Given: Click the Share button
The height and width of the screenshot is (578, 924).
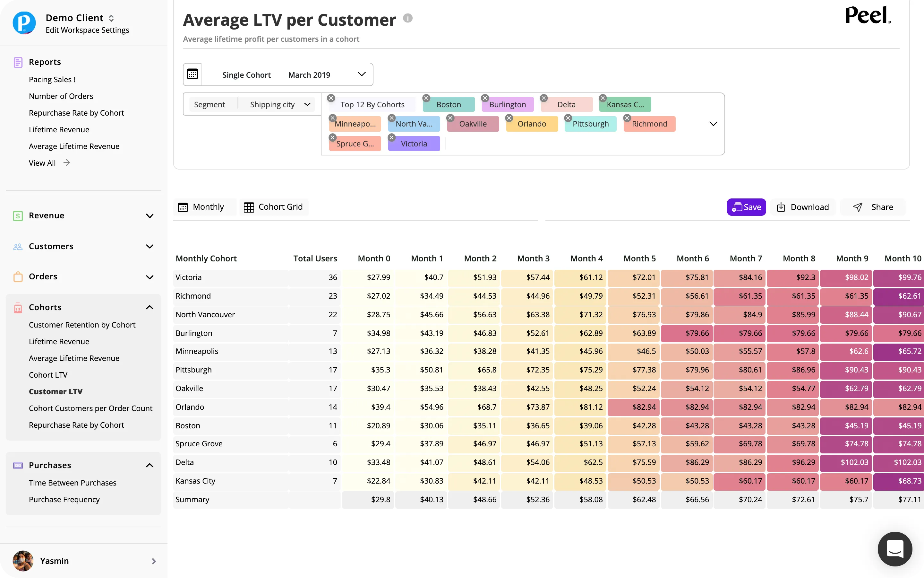Looking at the screenshot, I should [x=873, y=207].
